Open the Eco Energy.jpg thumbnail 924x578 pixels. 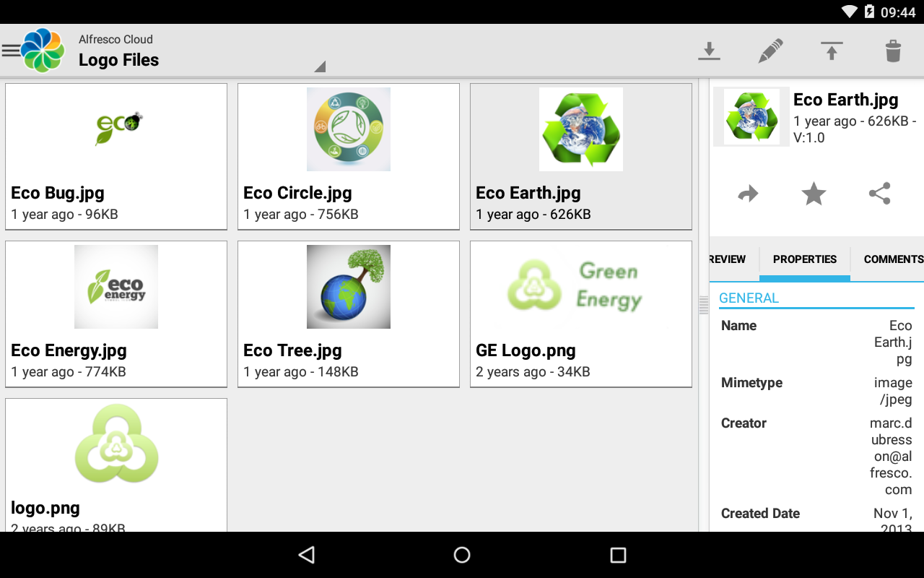click(116, 287)
